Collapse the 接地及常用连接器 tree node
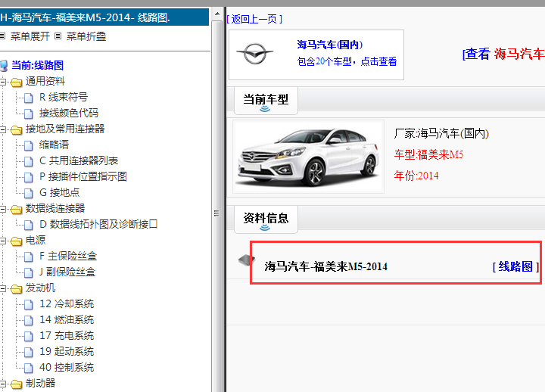The width and height of the screenshot is (545, 392). pos(3,129)
